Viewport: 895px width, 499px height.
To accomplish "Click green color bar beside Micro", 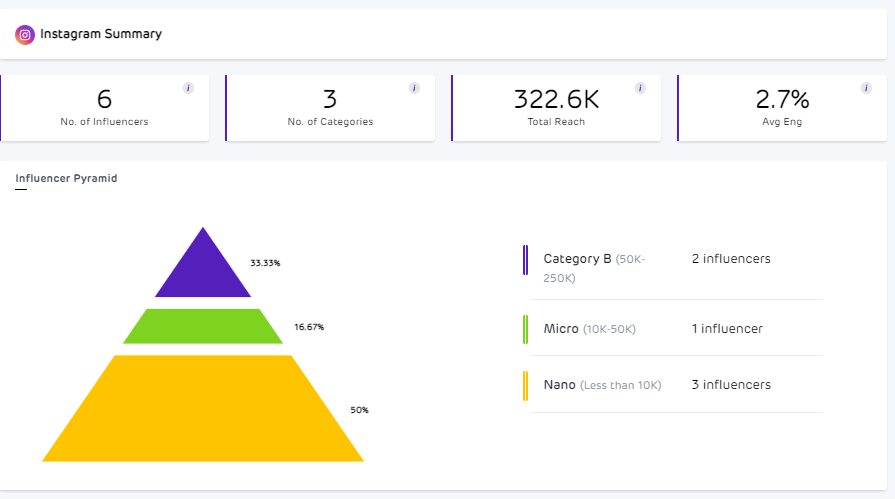I will [x=526, y=329].
